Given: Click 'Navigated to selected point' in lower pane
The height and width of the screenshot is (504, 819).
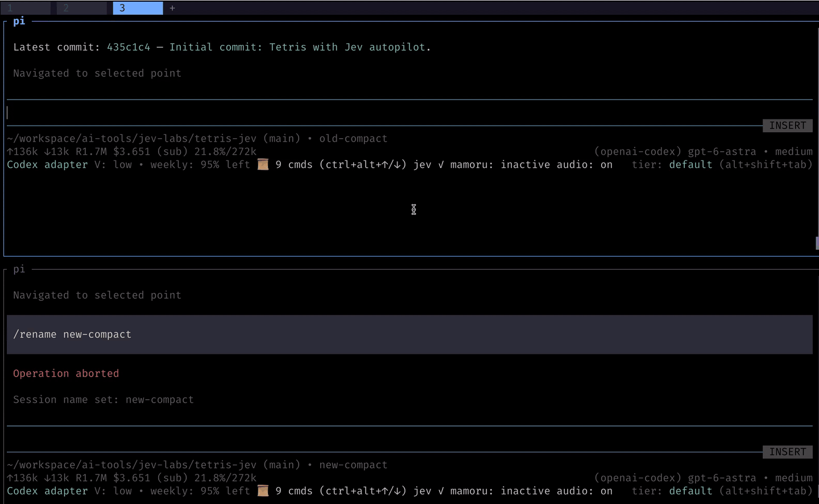Looking at the screenshot, I should pyautogui.click(x=97, y=295).
